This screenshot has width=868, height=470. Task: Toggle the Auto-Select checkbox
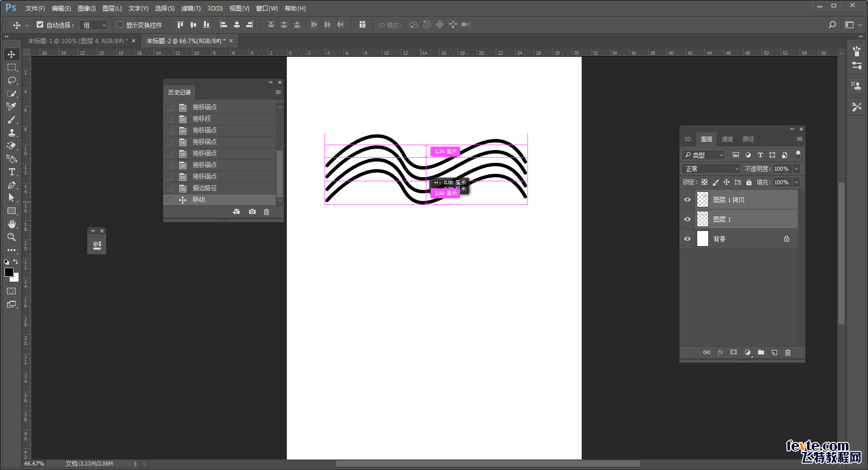tap(40, 25)
